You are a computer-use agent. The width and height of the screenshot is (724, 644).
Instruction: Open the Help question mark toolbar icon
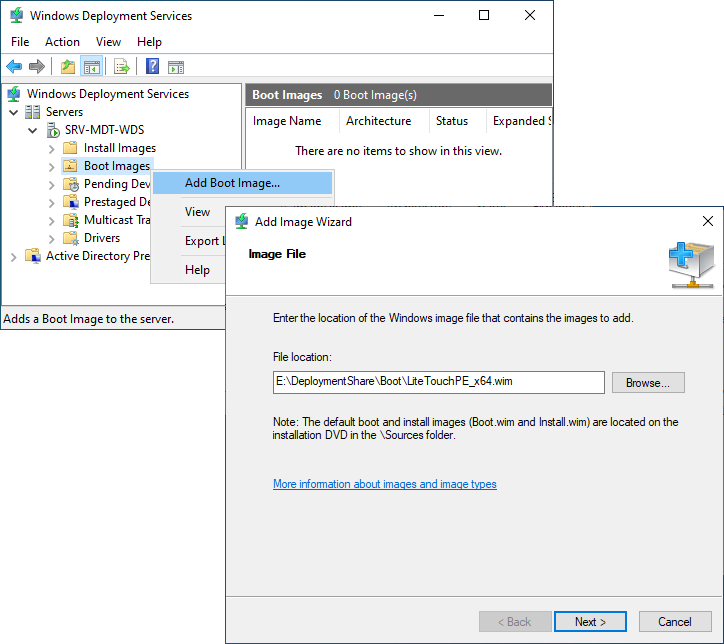[152, 66]
